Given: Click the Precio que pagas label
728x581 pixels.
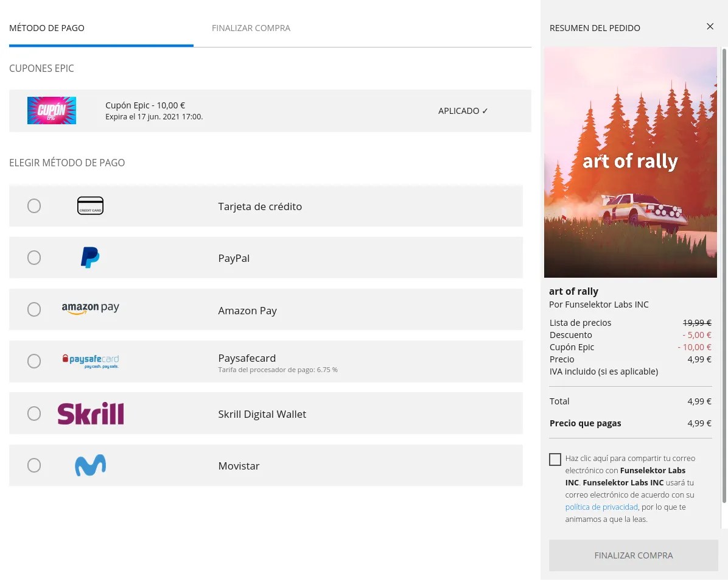Looking at the screenshot, I should point(585,423).
